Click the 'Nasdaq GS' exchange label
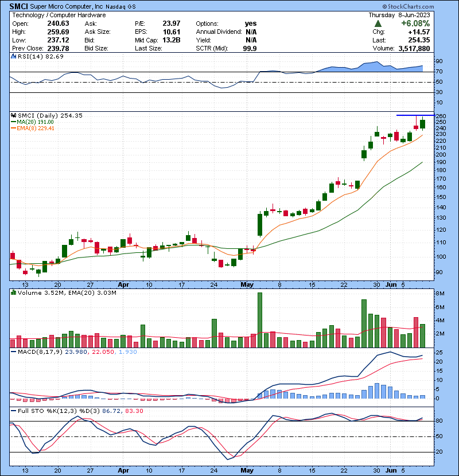Screen dimensions: 459x476 point(120,6)
